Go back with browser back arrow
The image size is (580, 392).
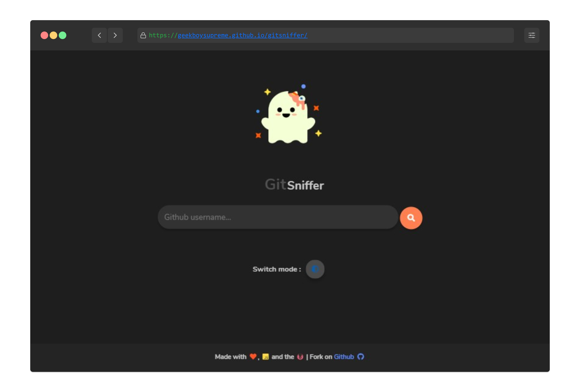pyautogui.click(x=99, y=35)
